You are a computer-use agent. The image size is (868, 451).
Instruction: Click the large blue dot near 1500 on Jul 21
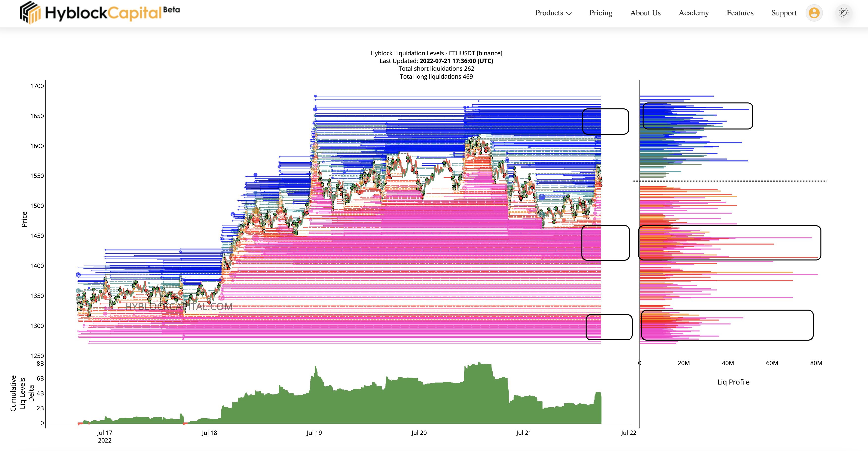click(542, 197)
